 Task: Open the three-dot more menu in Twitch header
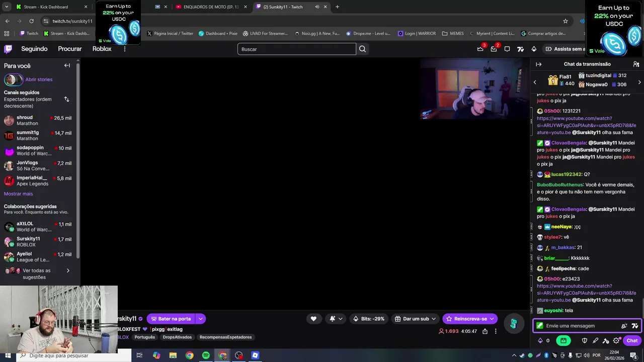[x=125, y=49]
